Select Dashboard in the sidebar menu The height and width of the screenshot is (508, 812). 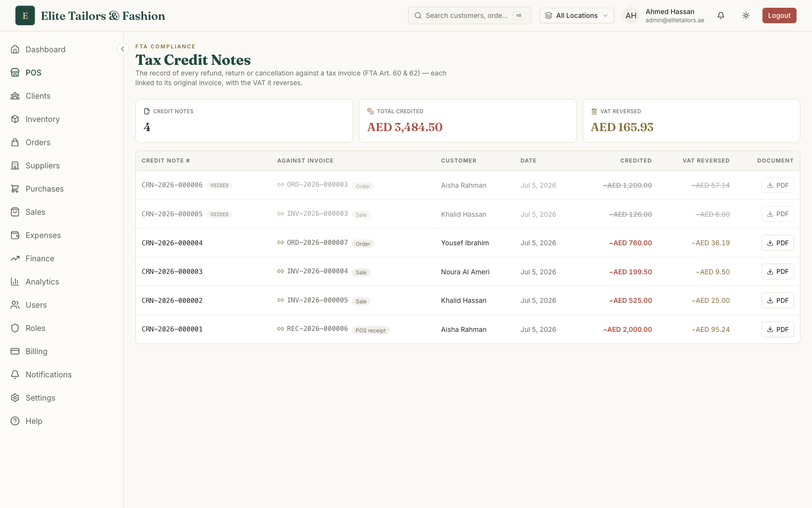45,49
